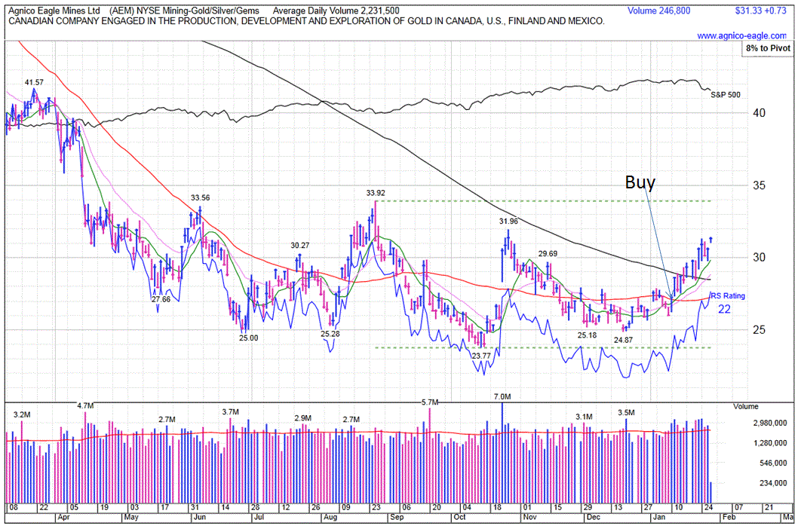This screenshot has width=801, height=532.
Task: Select the "1,280,000" volume axis value
Action: click(770, 443)
